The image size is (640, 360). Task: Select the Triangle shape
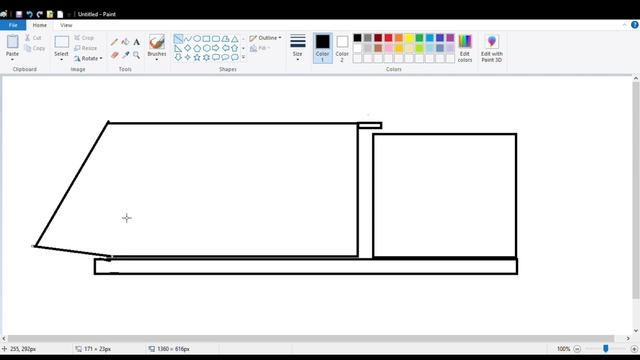(235, 39)
